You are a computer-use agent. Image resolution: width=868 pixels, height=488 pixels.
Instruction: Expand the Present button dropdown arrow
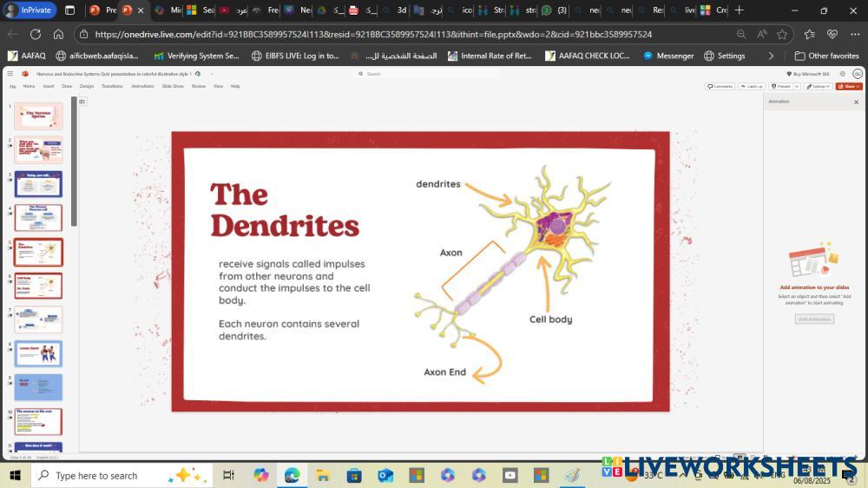pos(795,87)
